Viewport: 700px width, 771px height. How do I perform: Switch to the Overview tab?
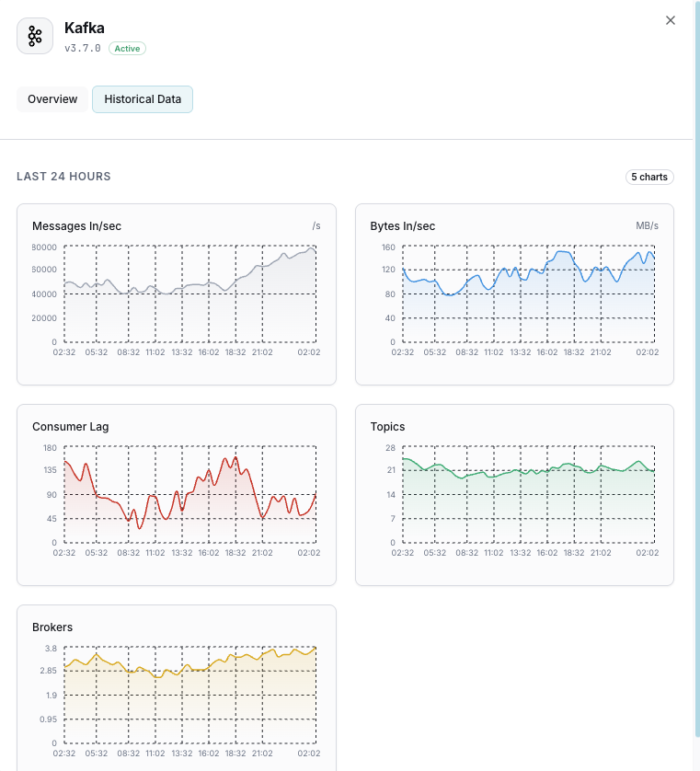coord(52,98)
